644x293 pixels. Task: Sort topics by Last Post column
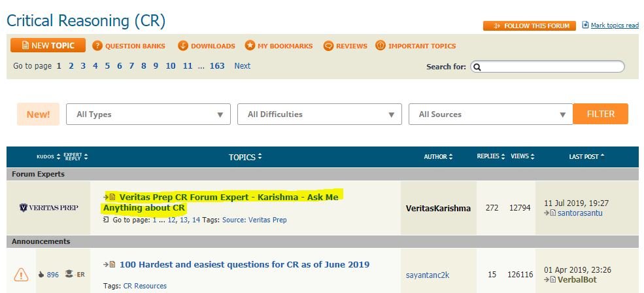[x=586, y=157]
